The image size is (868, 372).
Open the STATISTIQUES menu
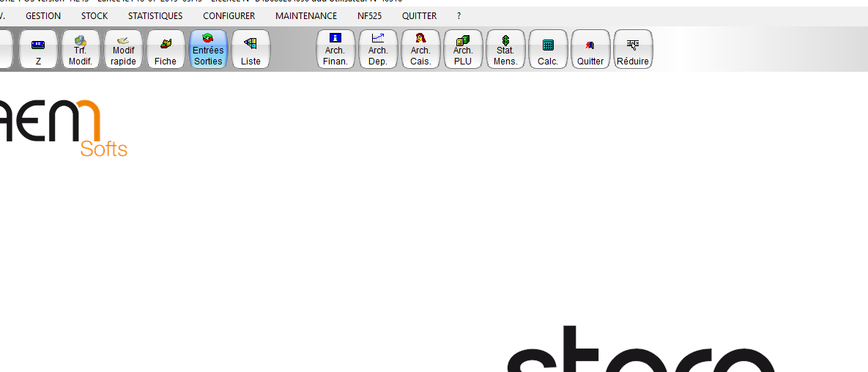(155, 16)
